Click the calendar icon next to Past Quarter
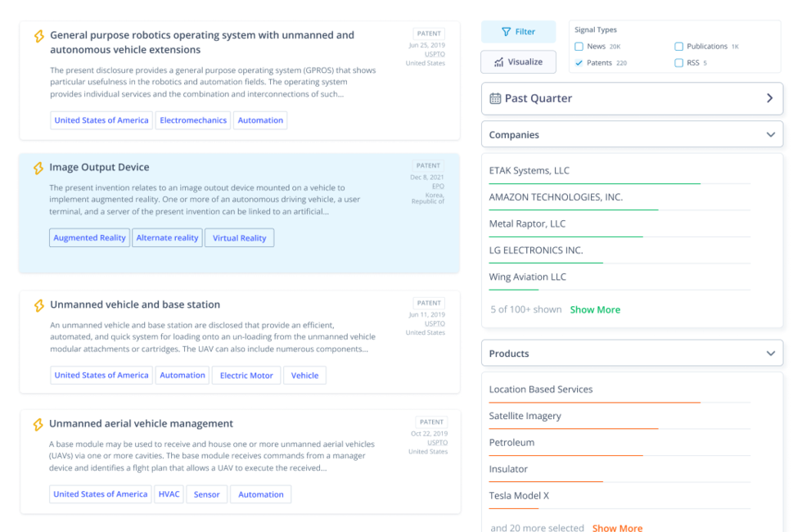802x532 pixels. (495, 98)
